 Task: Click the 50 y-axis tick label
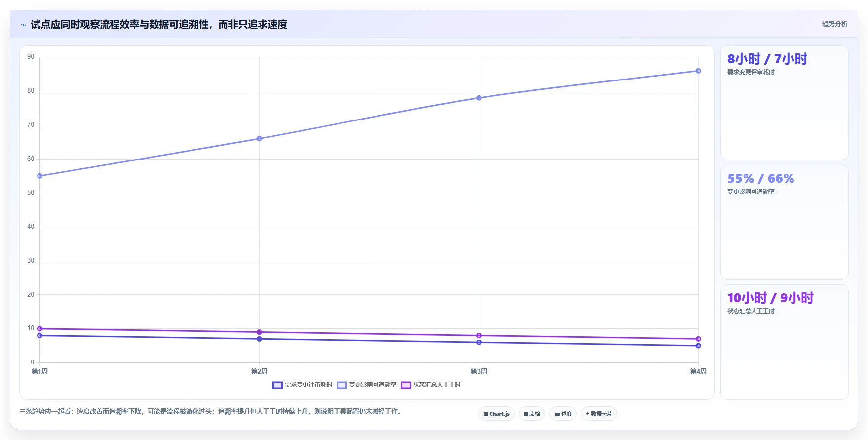[31, 193]
